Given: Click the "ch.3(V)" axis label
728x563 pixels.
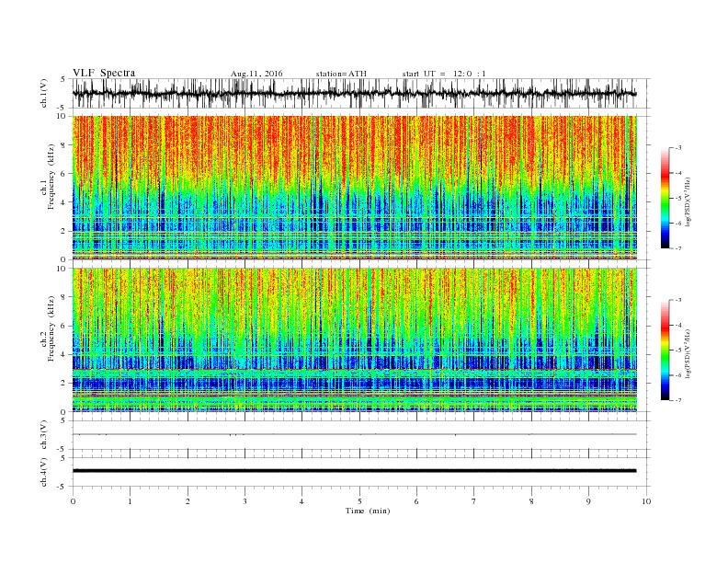Looking at the screenshot, I should click(44, 435).
